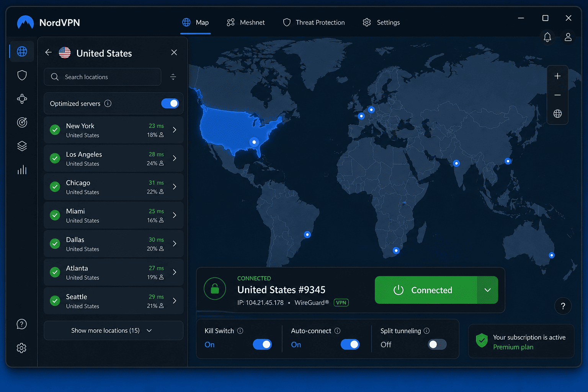This screenshot has height=392, width=588.
Task: Click the green padlock connection icon
Action: tap(215, 289)
